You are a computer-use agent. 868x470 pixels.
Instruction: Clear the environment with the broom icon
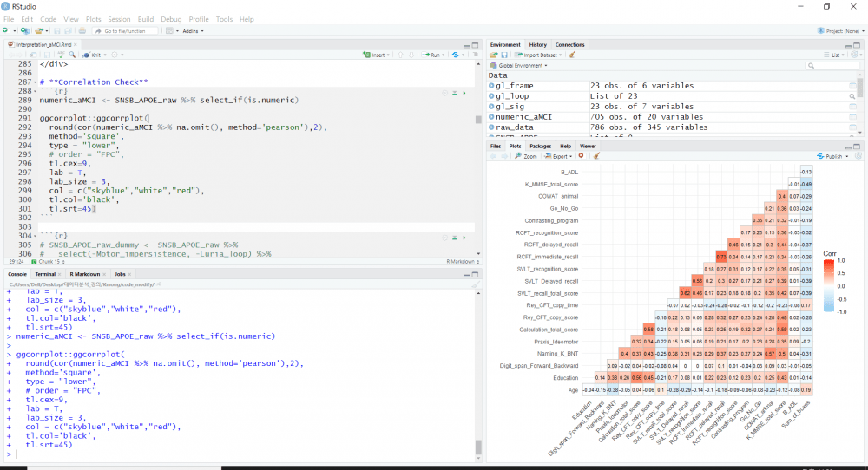pos(573,55)
